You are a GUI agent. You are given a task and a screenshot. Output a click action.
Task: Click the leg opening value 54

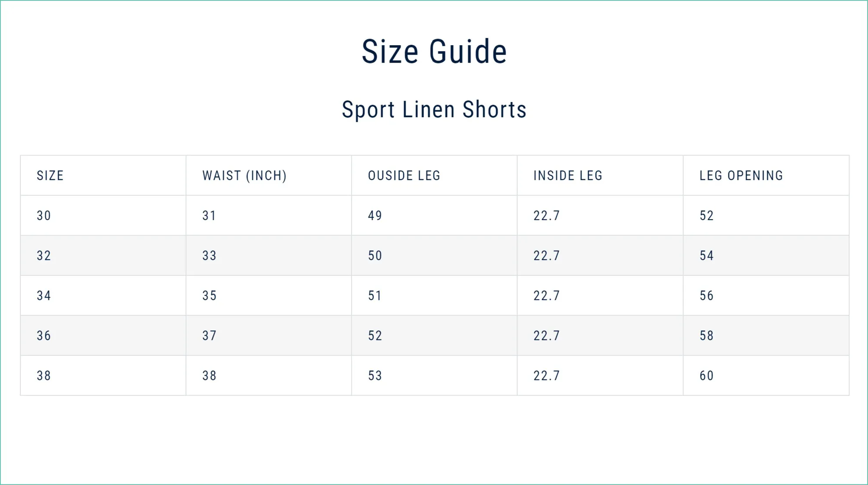tap(707, 255)
